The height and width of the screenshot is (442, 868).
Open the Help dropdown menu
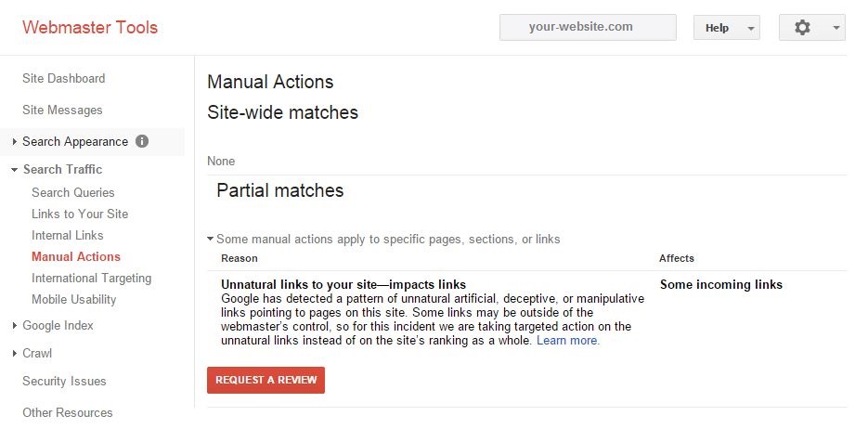pyautogui.click(x=726, y=28)
